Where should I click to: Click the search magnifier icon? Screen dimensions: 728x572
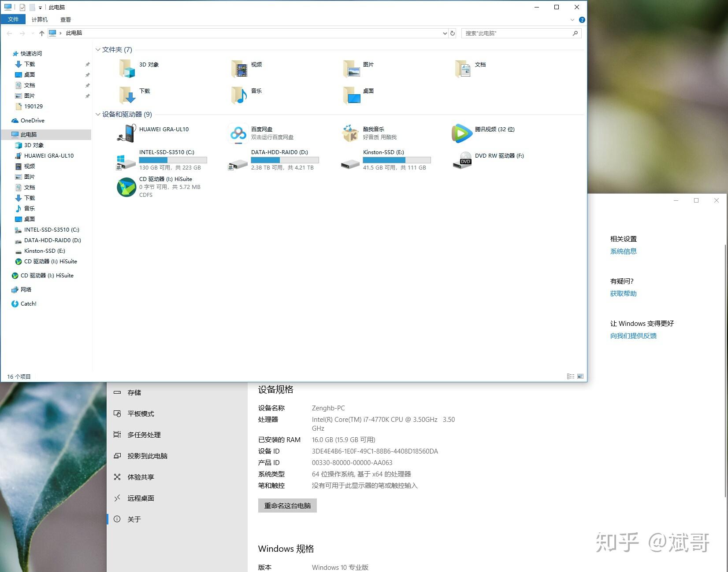pos(575,33)
